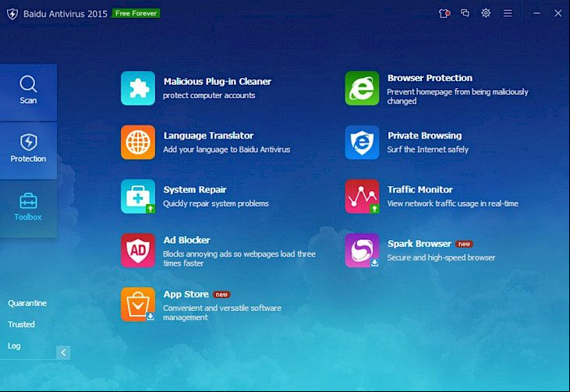Viewport: 570px width, 392px height.
Task: Click 'Secure and high-speed browser' description
Action: (x=441, y=258)
